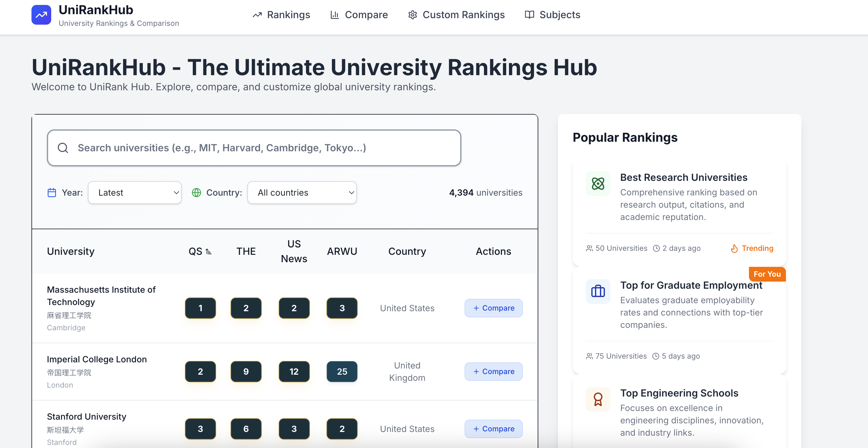868x448 pixels.
Task: Toggle QS column sort order icon
Action: tap(209, 251)
